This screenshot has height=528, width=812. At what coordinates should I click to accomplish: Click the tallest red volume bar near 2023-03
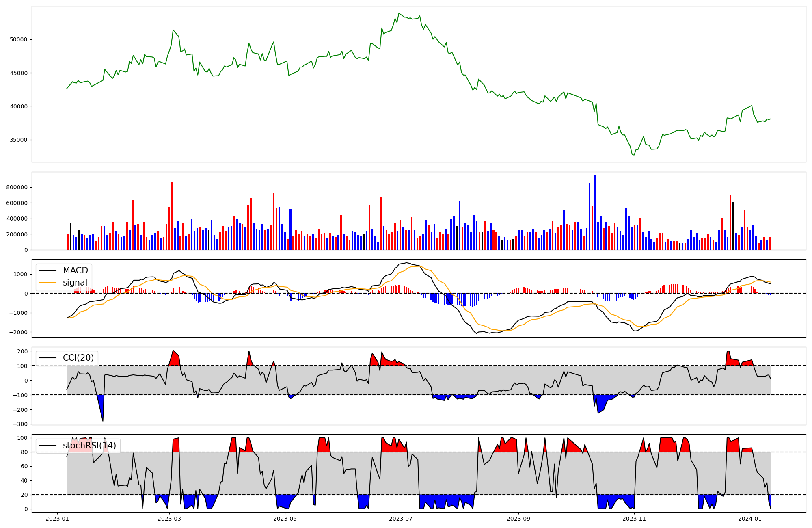172,216
